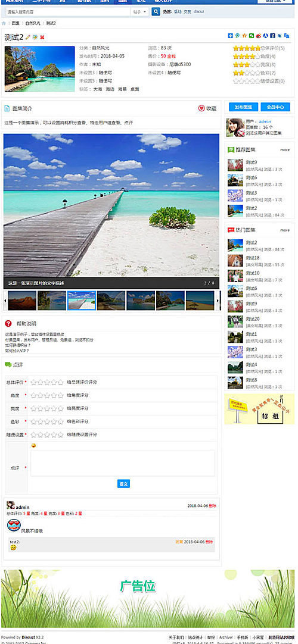The image size is (298, 644).
Task: Rate 随便设置 with the first star
Action: pos(34,434)
